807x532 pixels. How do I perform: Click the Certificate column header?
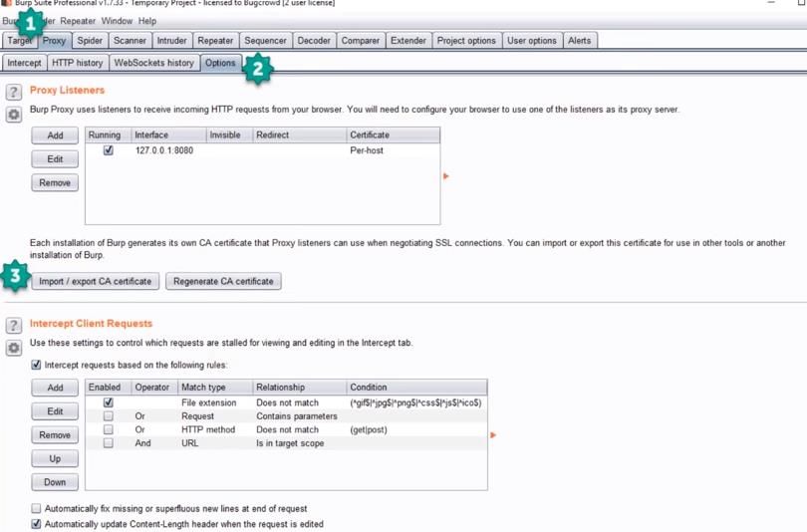394,134
